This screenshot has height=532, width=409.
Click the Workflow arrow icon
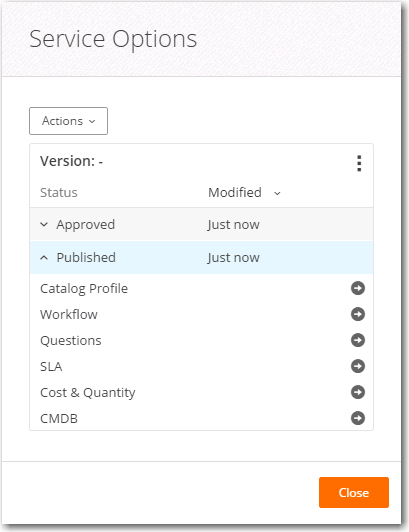pyautogui.click(x=358, y=314)
